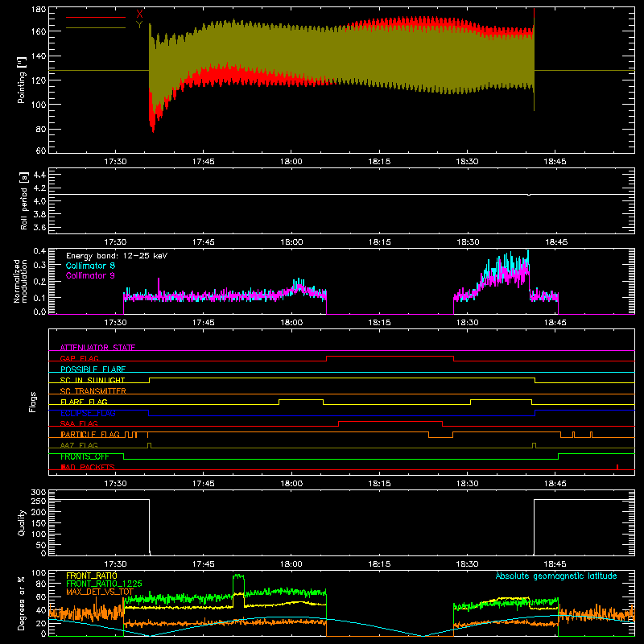Click the 'Normalized modulation' axis title
The width and height of the screenshot is (644, 644).
[x=21, y=281]
